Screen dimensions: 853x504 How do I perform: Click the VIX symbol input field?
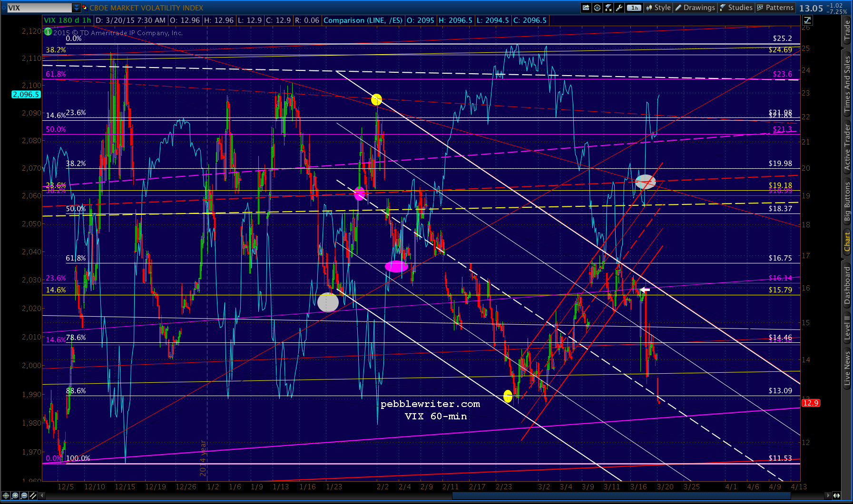tap(39, 8)
